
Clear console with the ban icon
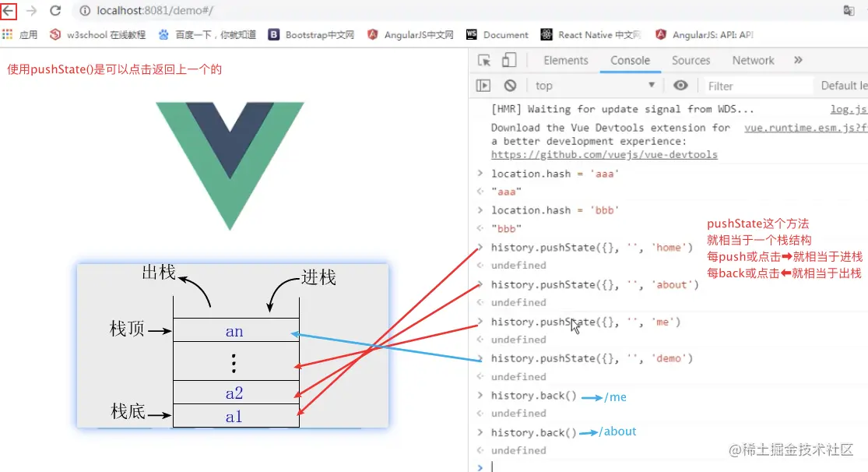click(511, 86)
